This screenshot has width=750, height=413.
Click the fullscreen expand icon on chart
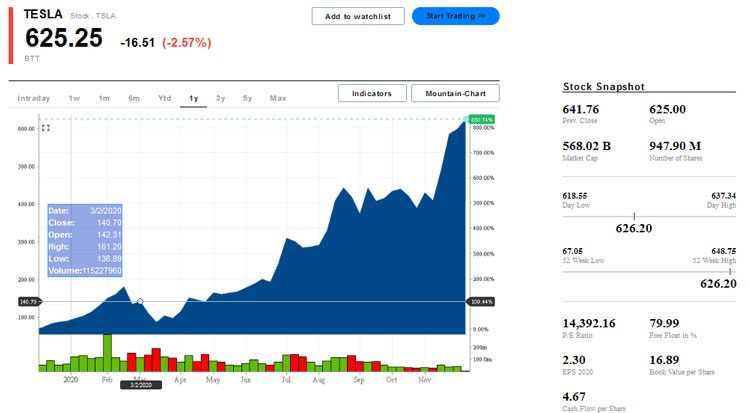pyautogui.click(x=45, y=128)
